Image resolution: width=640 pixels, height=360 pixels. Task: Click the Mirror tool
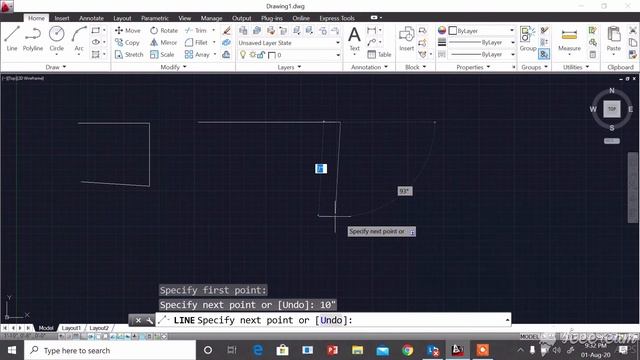pos(163,42)
